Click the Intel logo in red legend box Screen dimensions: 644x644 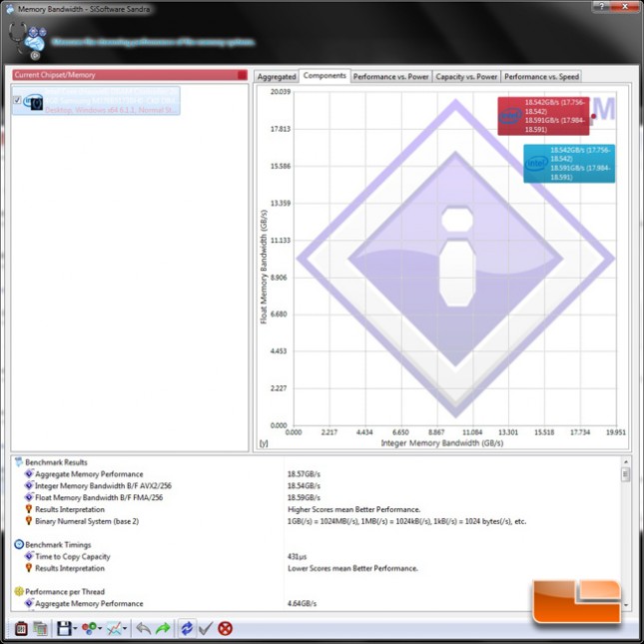[x=510, y=116]
